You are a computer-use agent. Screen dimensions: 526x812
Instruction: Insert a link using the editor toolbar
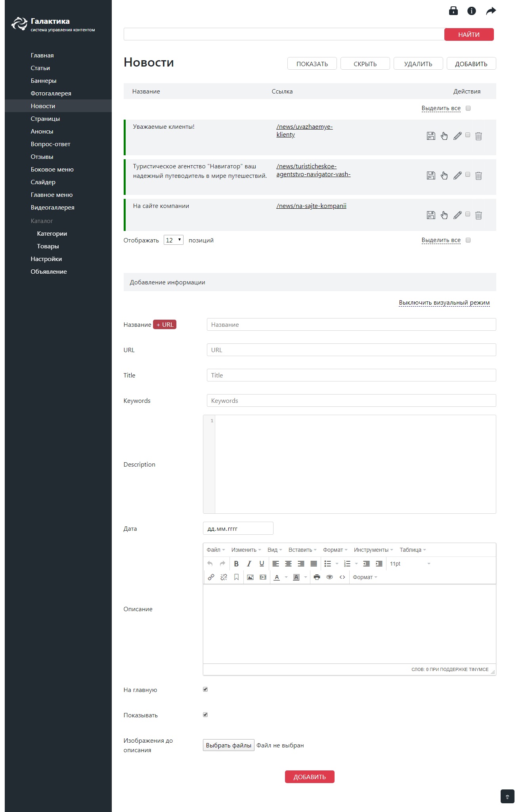coord(211,577)
